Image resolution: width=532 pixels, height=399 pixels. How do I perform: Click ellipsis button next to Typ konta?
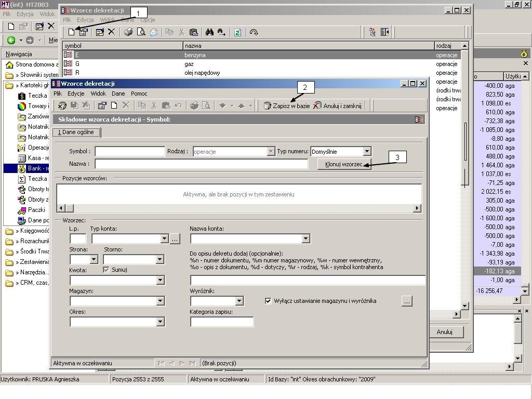coord(175,238)
